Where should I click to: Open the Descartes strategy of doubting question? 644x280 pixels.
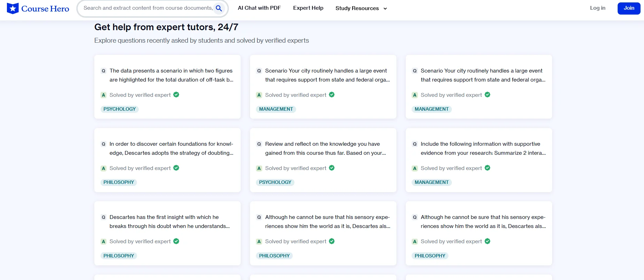coord(171,149)
